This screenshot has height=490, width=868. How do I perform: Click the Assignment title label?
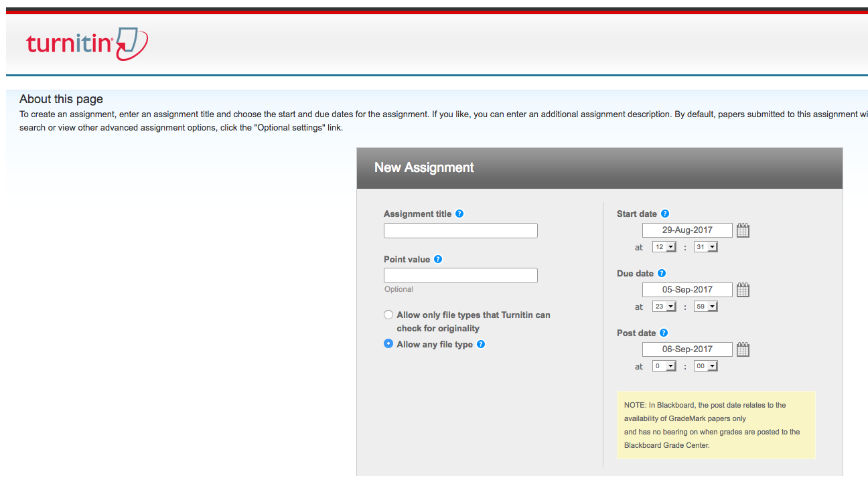point(417,214)
